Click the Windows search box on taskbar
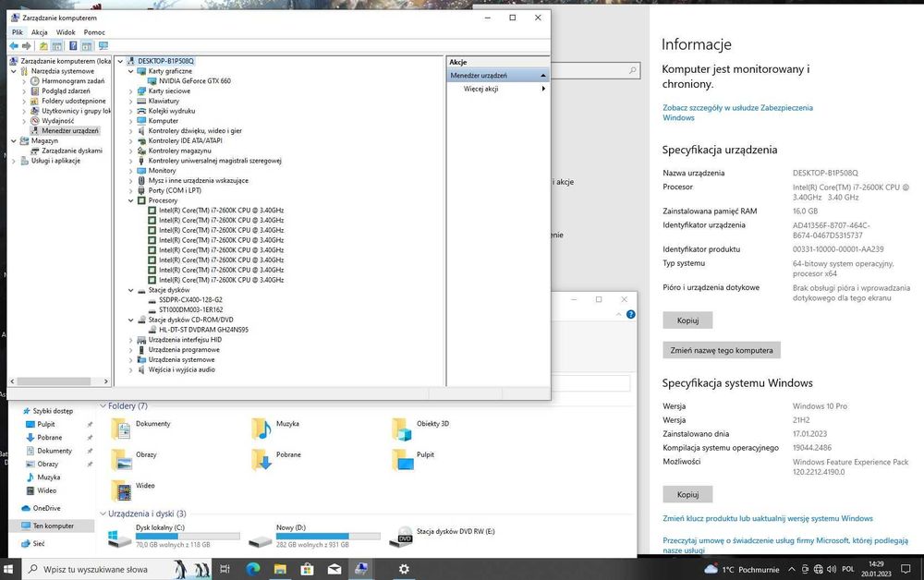Image resolution: width=924 pixels, height=580 pixels. click(97, 569)
